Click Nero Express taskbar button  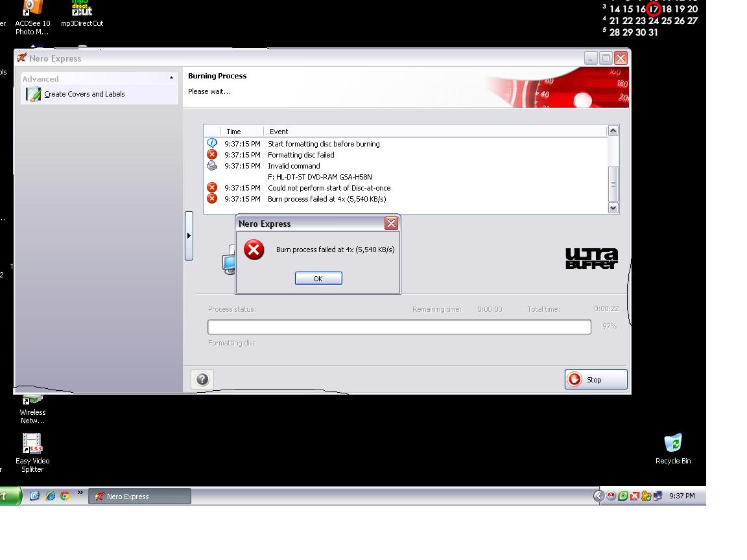[139, 496]
